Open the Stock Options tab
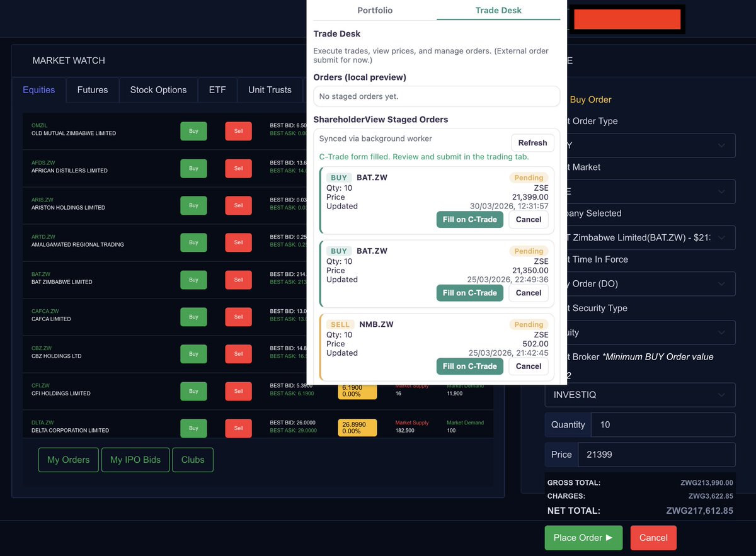Viewport: 756px width, 556px height. click(x=158, y=90)
